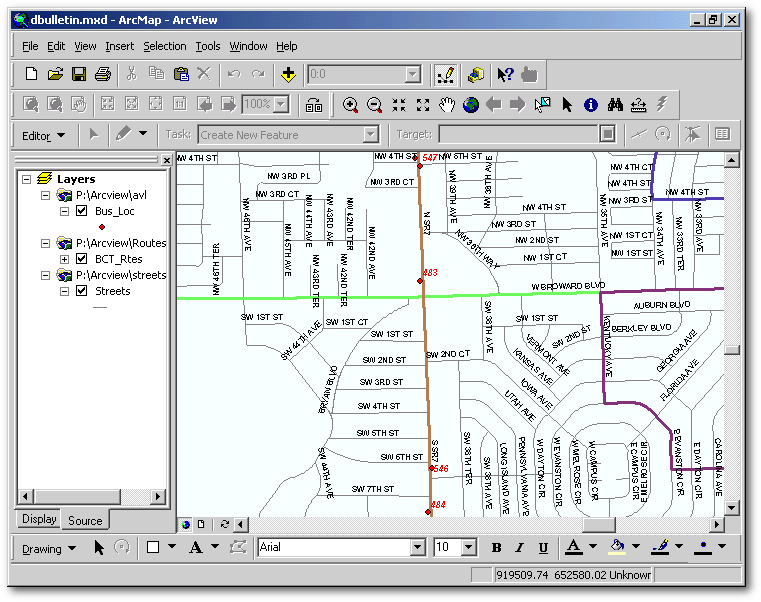Click the Fixed Zoom Out icon
Screen dimensions: 761x602
[423, 105]
